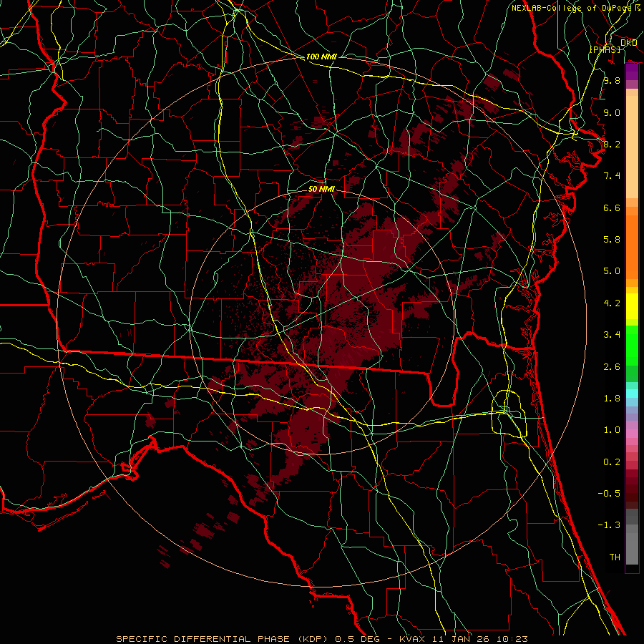644x644 pixels.
Task: Click the 1.8 value on the color scale
Action: pos(612,399)
